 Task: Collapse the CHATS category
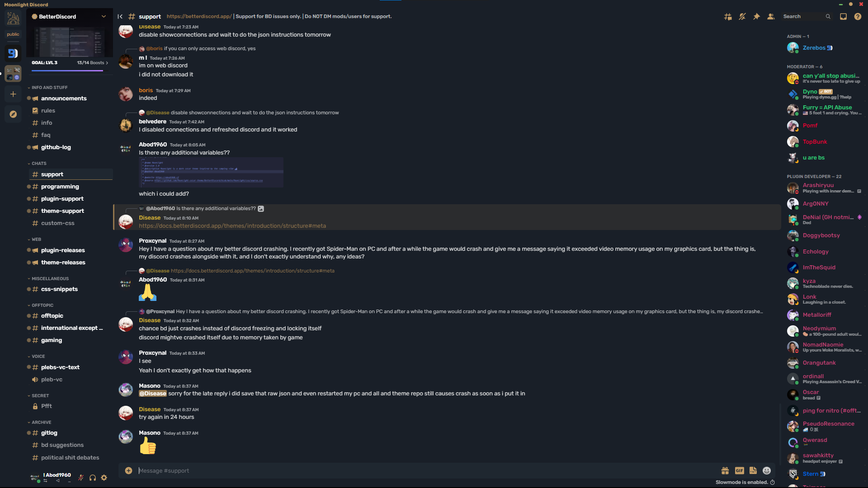(x=39, y=164)
